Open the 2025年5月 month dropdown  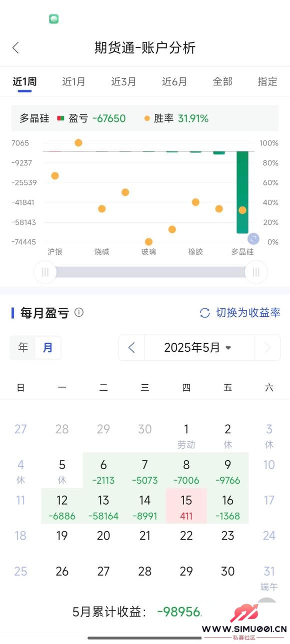pos(199,348)
